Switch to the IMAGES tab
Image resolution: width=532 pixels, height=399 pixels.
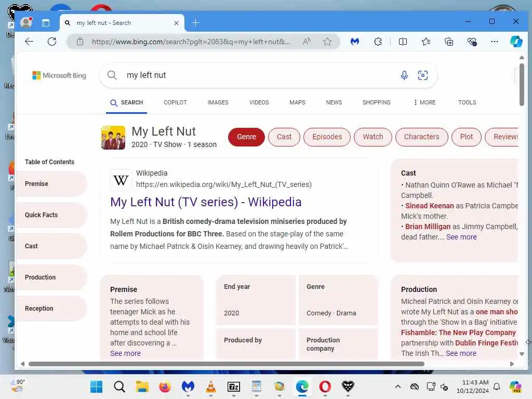(x=218, y=102)
